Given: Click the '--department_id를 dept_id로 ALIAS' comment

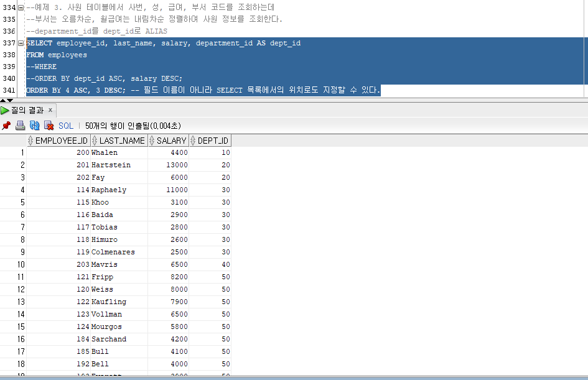Looking at the screenshot, I should click(x=96, y=31).
